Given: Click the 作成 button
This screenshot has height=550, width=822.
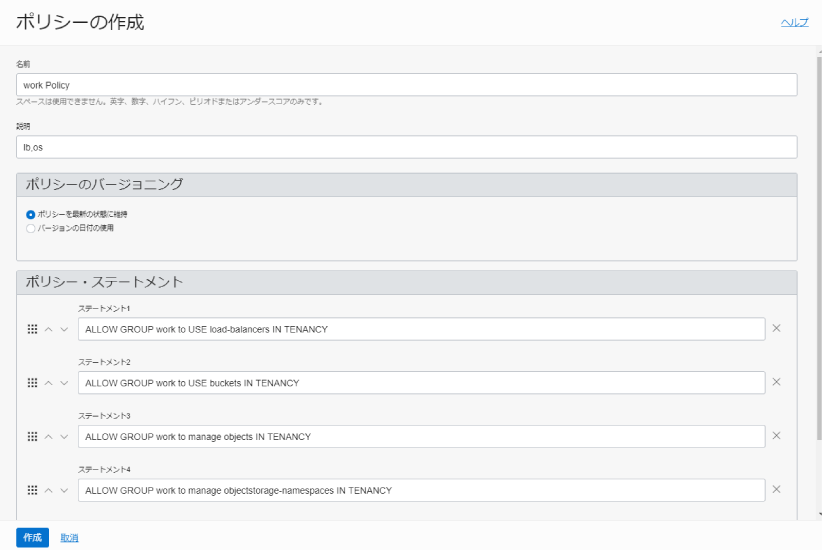Looking at the screenshot, I should [33, 537].
